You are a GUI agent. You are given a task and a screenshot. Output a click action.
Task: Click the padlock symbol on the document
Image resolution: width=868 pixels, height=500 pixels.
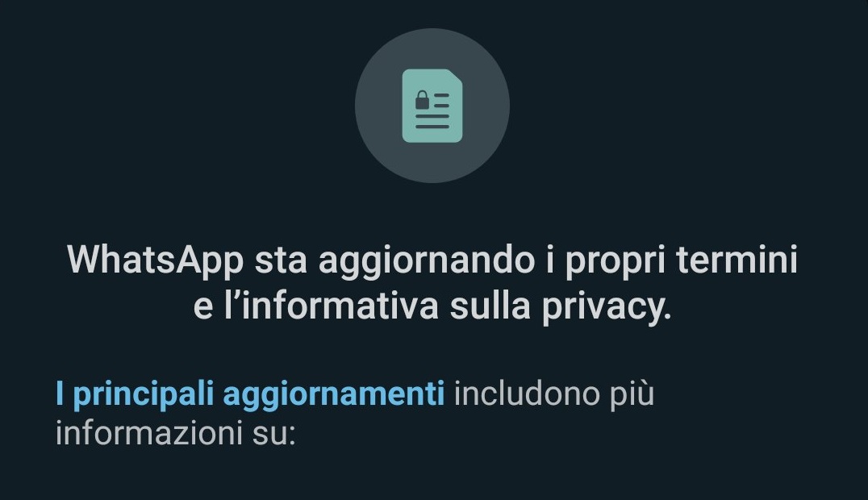tap(422, 100)
